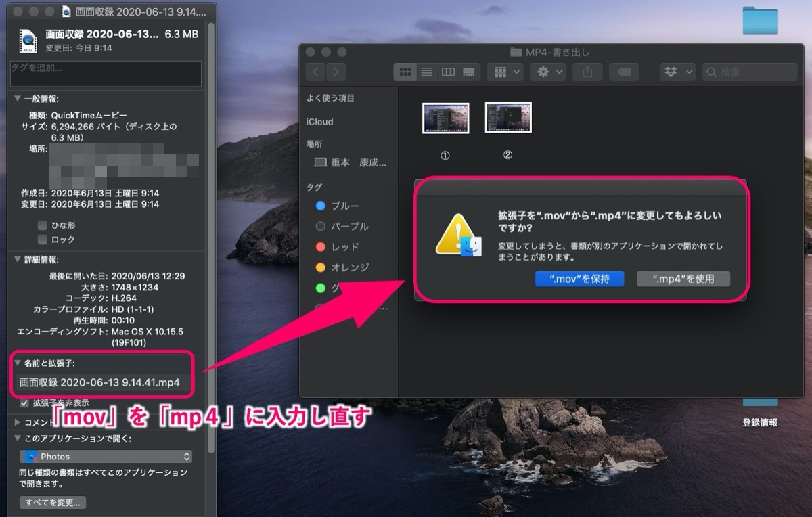Click the MP4-書き出し folder title icon
Image resolution: width=812 pixels, height=517 pixels.
coord(516,52)
